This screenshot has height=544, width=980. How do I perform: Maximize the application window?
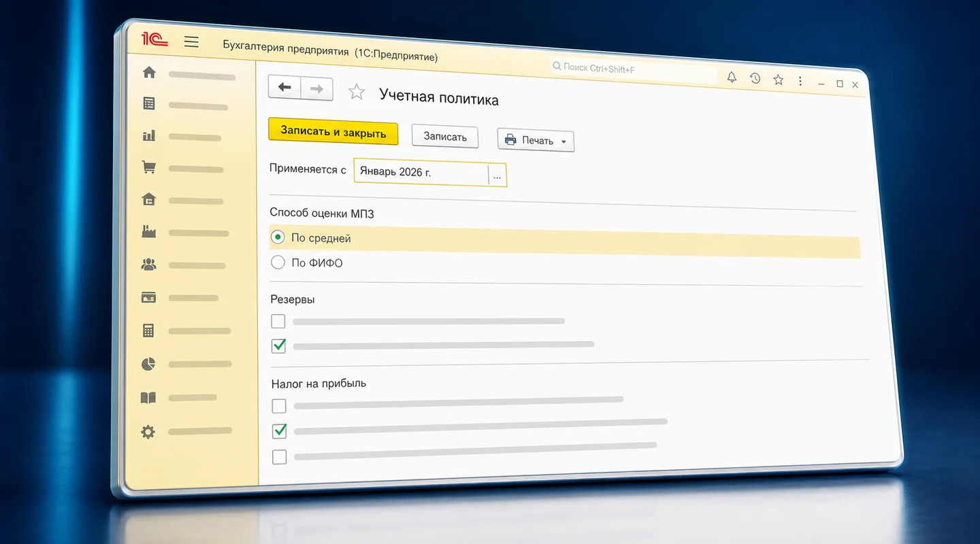click(x=840, y=84)
